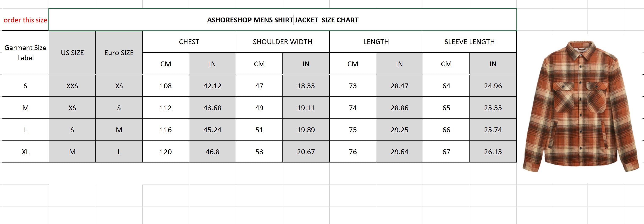Screen dimensions: 644x224
Task: Select the size chart title cell
Action: (282, 20)
